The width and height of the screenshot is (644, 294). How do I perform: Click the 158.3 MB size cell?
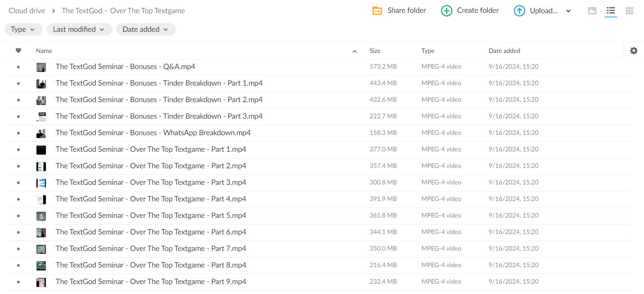383,133
